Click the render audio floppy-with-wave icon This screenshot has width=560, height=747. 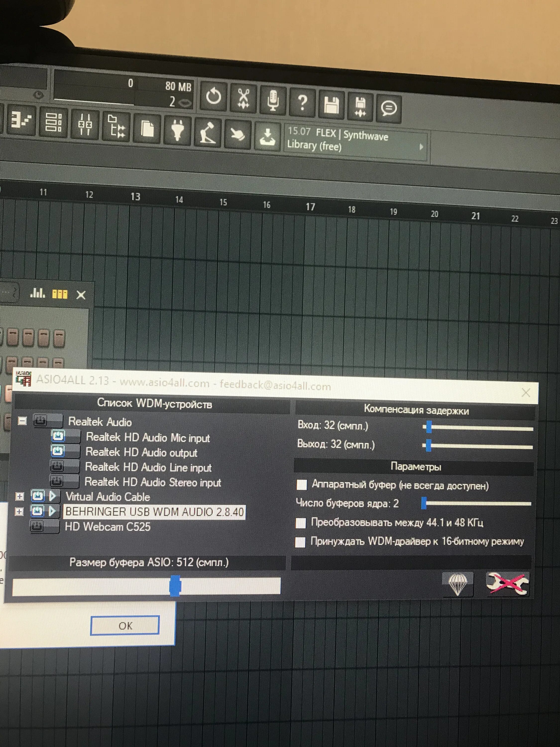tap(360, 107)
